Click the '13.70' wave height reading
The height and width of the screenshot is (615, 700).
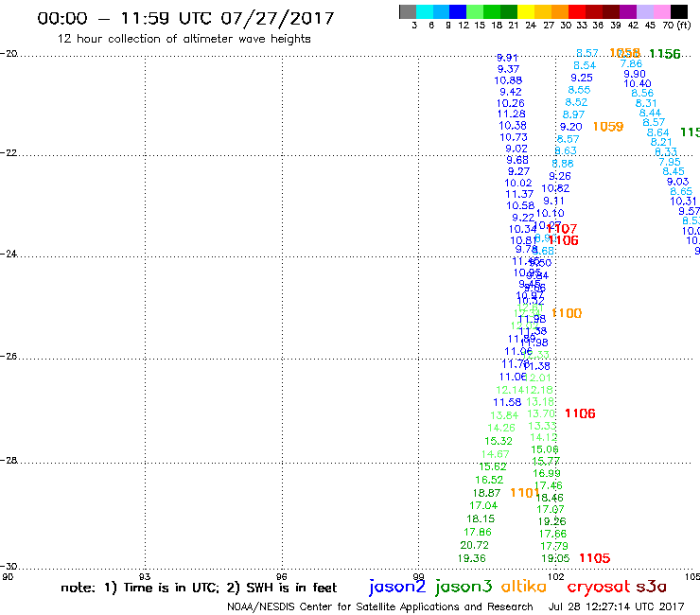point(541,414)
